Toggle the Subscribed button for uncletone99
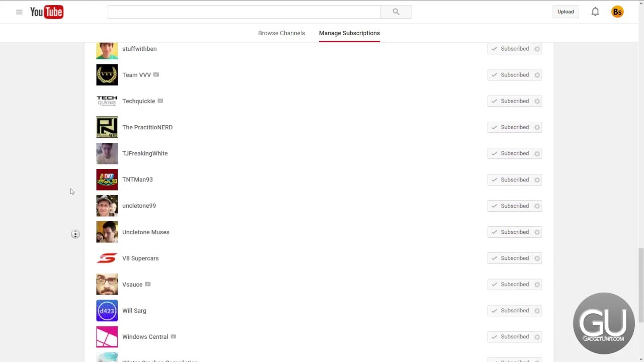Image resolution: width=644 pixels, height=362 pixels. coord(510,206)
